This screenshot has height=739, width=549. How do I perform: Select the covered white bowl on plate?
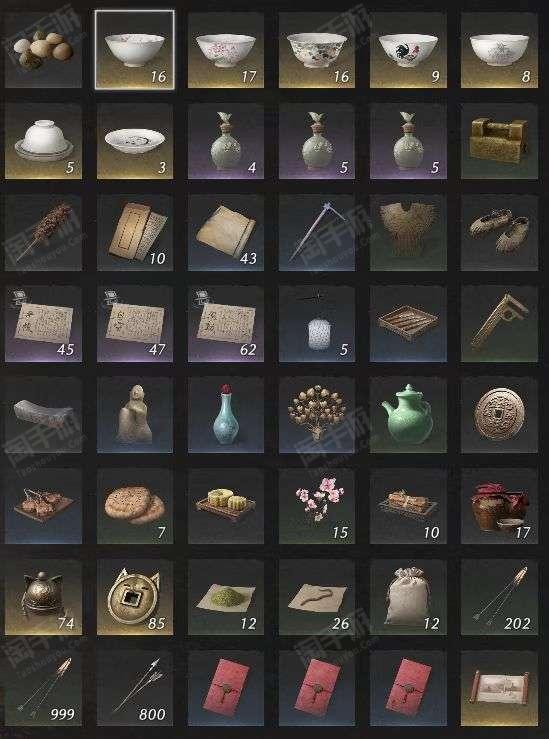click(x=43, y=141)
